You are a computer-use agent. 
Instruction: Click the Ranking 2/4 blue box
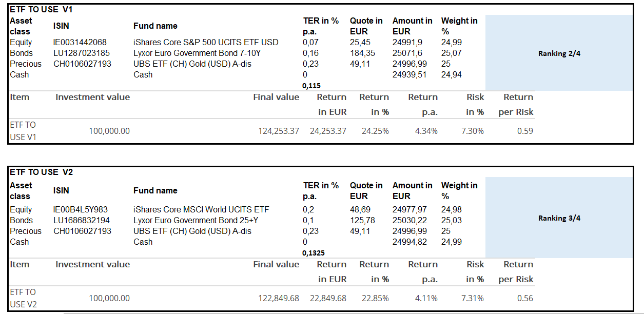559,53
